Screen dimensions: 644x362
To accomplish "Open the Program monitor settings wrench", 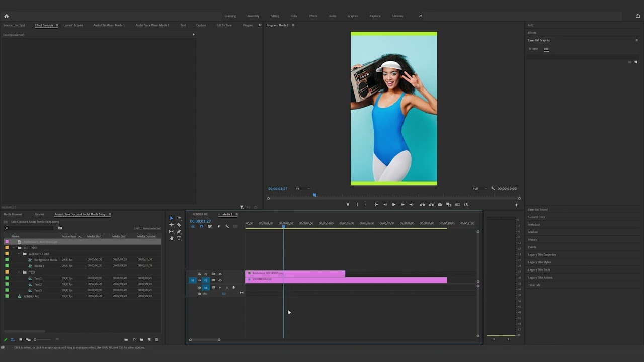I will 493,189.
